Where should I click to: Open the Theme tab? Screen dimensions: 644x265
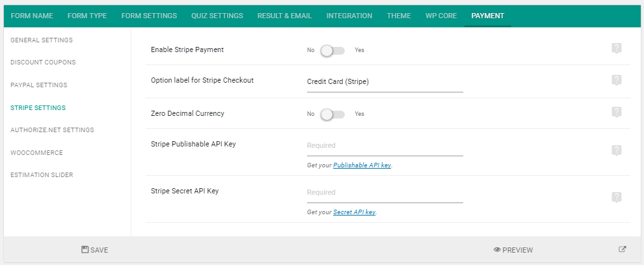coord(399,16)
